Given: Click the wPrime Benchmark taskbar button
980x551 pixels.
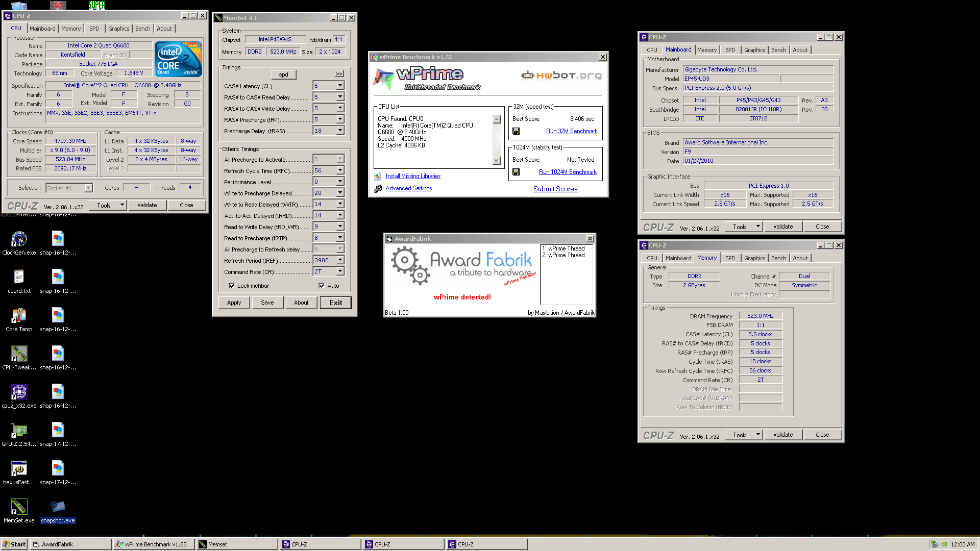Looking at the screenshot, I should (153, 544).
